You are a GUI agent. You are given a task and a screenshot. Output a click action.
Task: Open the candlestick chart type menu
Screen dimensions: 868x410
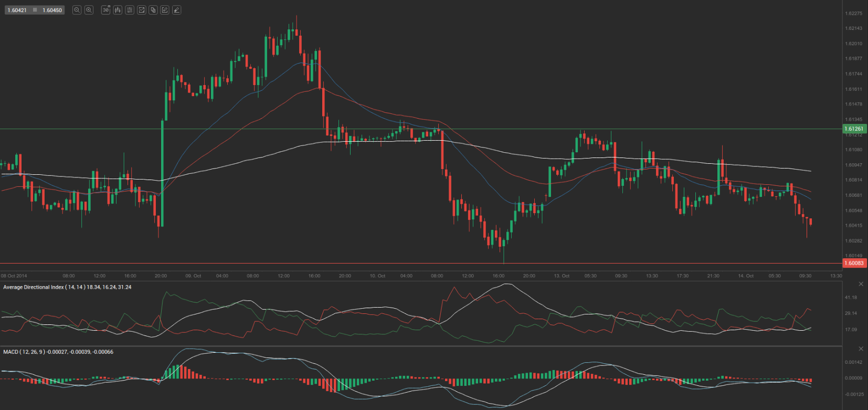118,10
